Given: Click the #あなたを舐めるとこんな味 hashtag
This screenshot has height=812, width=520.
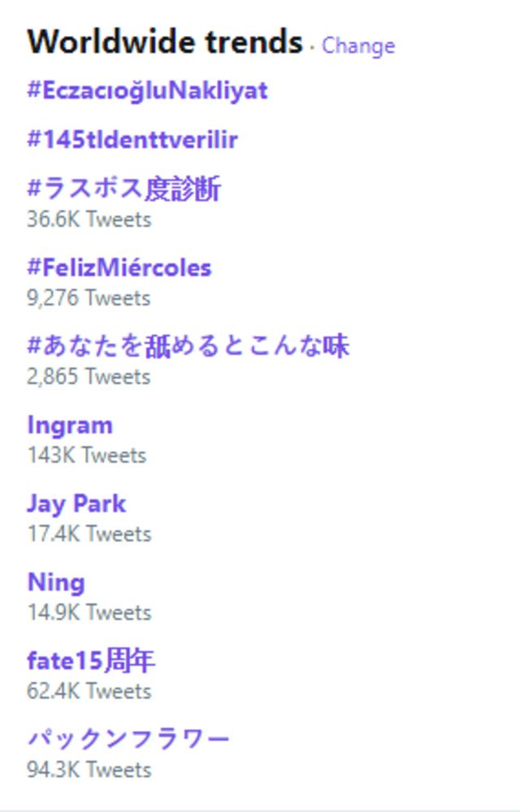Looking at the screenshot, I should [188, 345].
